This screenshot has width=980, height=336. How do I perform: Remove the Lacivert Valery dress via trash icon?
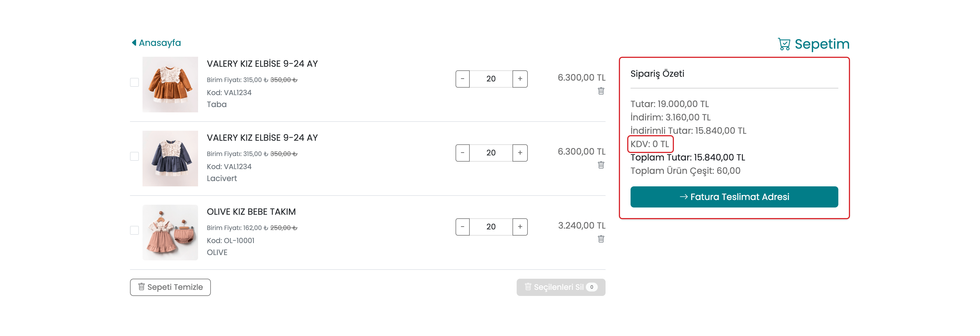(601, 165)
